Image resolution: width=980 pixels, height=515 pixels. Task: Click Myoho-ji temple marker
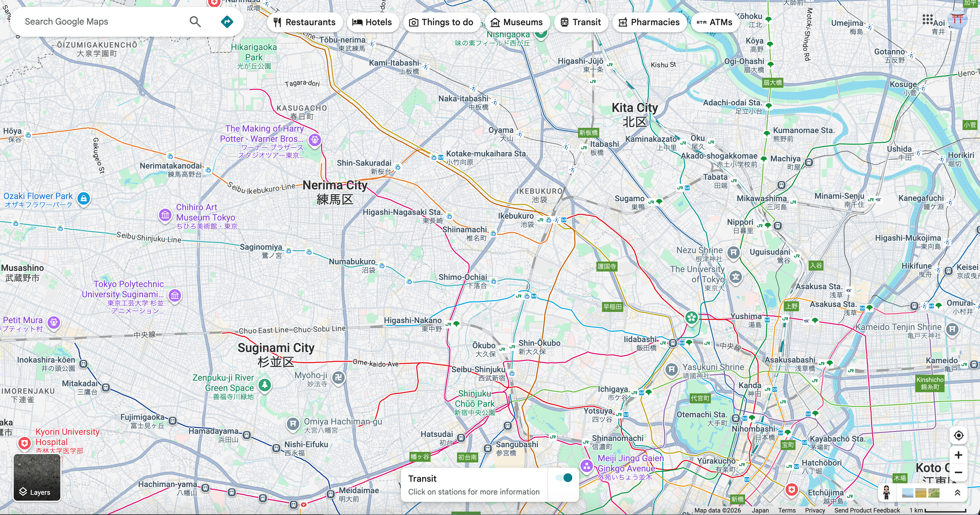pos(338,378)
